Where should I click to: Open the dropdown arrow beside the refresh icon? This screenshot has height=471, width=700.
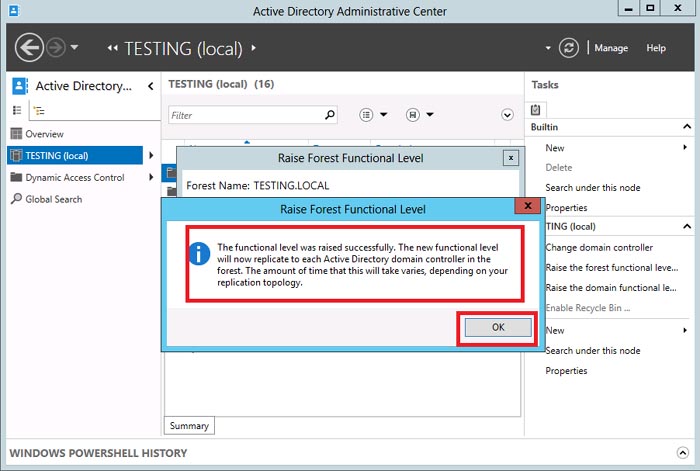(x=548, y=48)
